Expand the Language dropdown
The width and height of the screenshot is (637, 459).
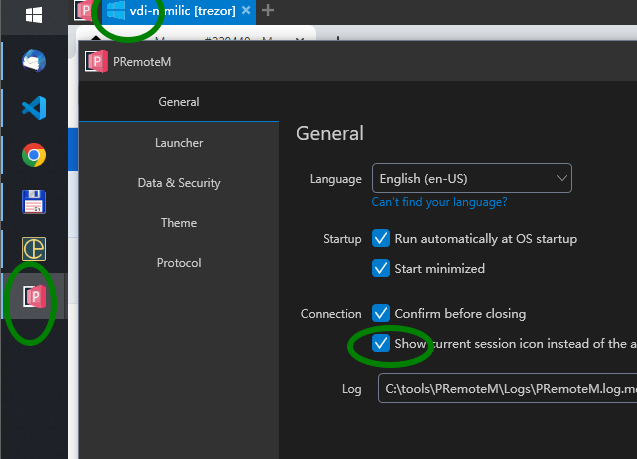(472, 178)
